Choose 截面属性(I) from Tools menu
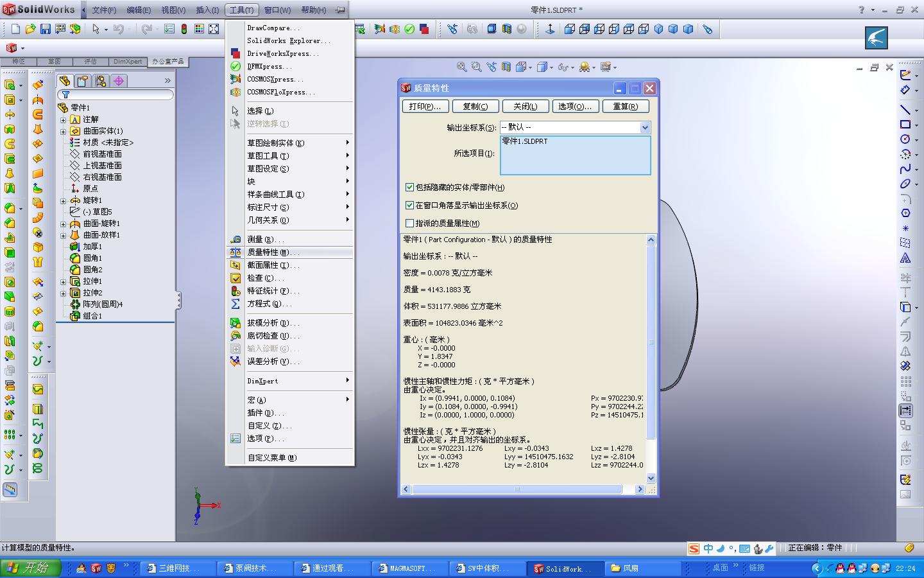This screenshot has width=924, height=578. (289, 265)
